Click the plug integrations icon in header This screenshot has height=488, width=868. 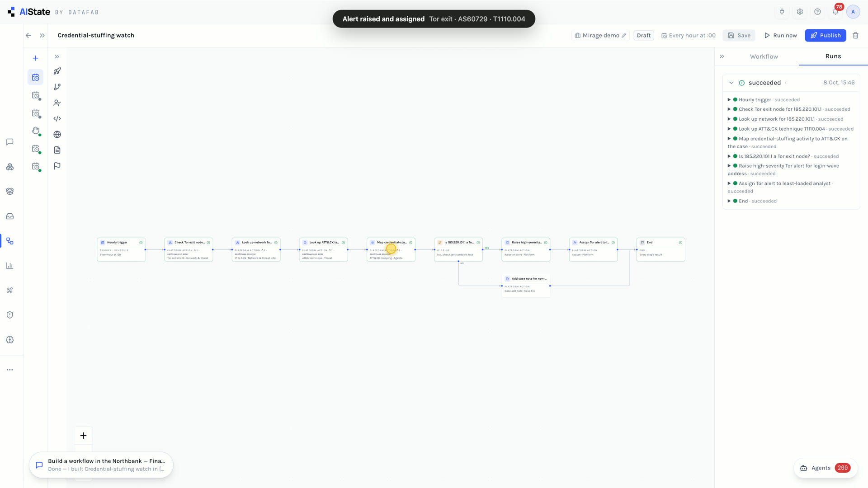782,12
